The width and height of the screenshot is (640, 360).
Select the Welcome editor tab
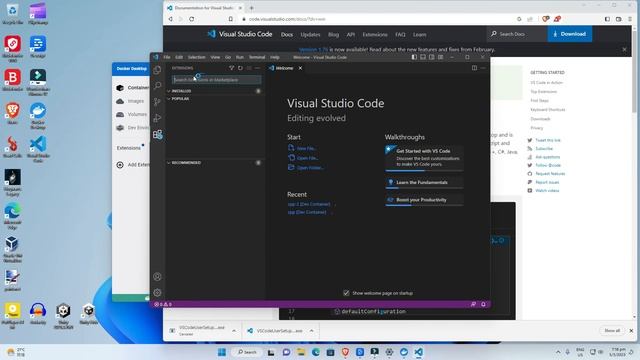[284, 68]
